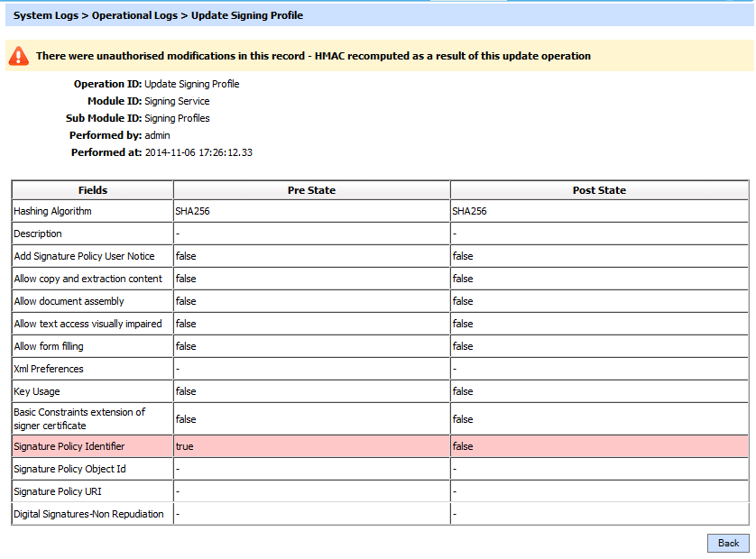
Task: Click the orange warning triangle icon
Action: tap(19, 56)
